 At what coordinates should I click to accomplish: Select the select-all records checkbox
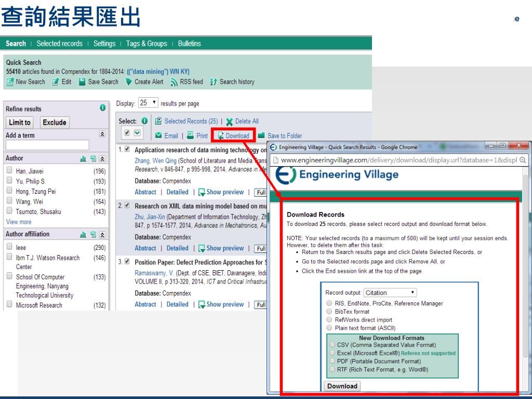(x=127, y=132)
